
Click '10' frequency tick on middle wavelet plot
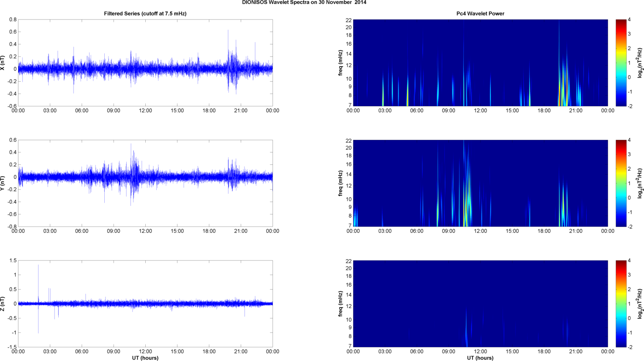pos(349,199)
